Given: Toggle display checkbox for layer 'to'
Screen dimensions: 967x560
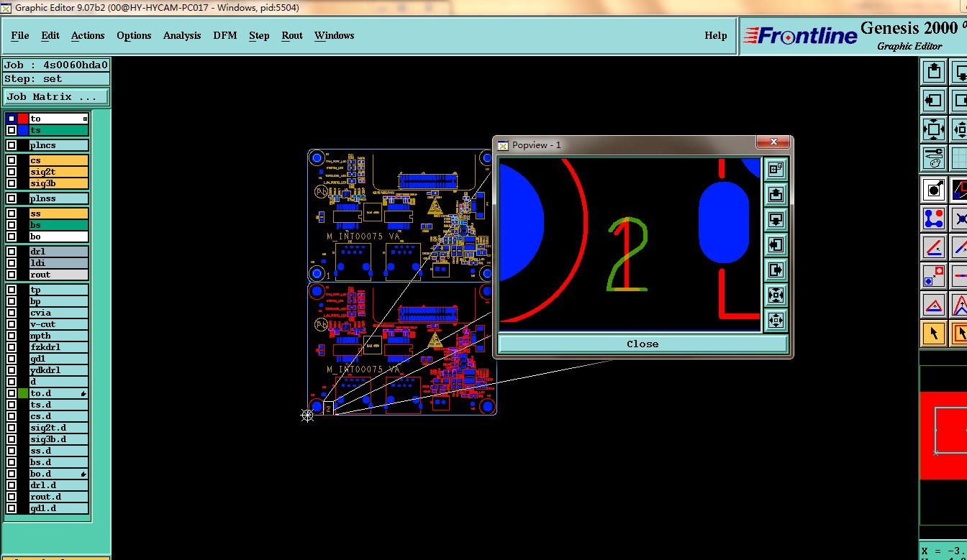Looking at the screenshot, I should tap(12, 119).
